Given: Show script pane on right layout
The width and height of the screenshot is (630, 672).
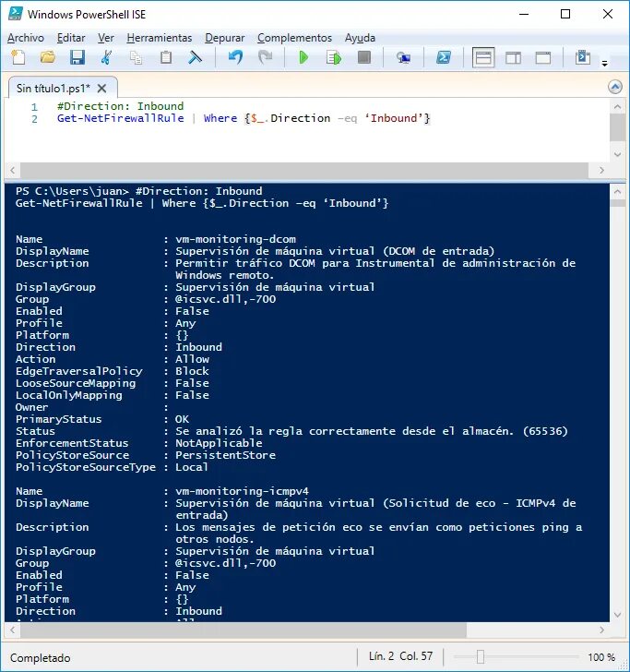Looking at the screenshot, I should tap(513, 57).
